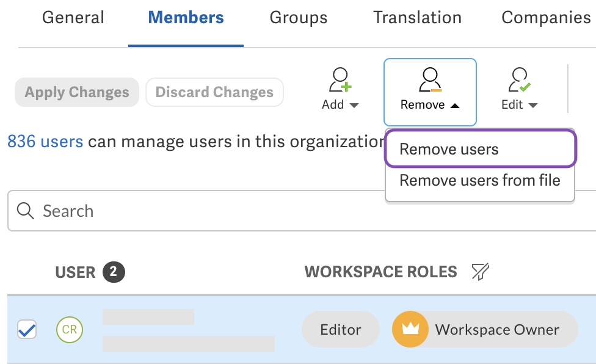Click the Workspace Roles filter icon

480,272
